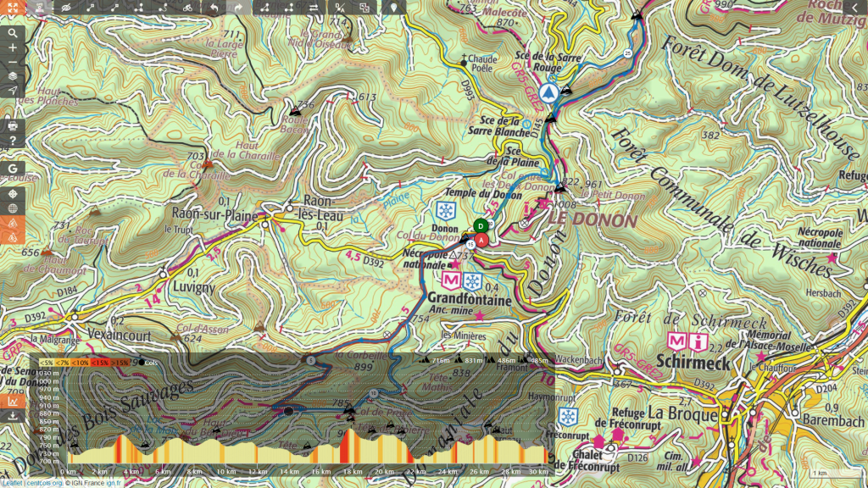Reverse route direction with swap arrows
The width and height of the screenshot is (868, 488).
(x=314, y=8)
